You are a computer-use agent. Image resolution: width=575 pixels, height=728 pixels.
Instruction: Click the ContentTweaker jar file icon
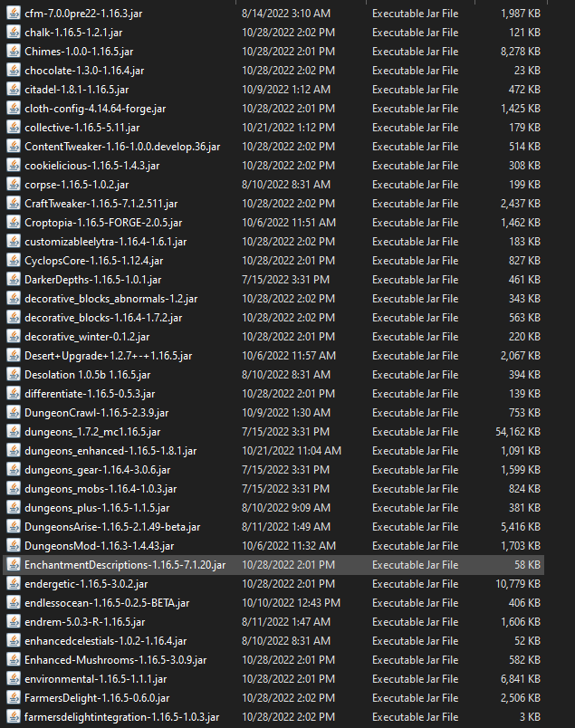[14, 147]
